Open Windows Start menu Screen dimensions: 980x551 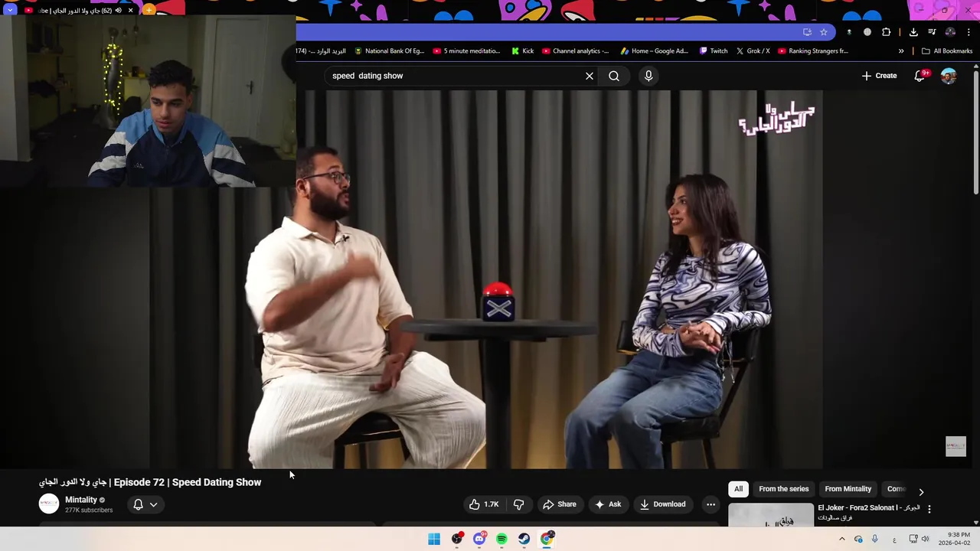coord(434,539)
